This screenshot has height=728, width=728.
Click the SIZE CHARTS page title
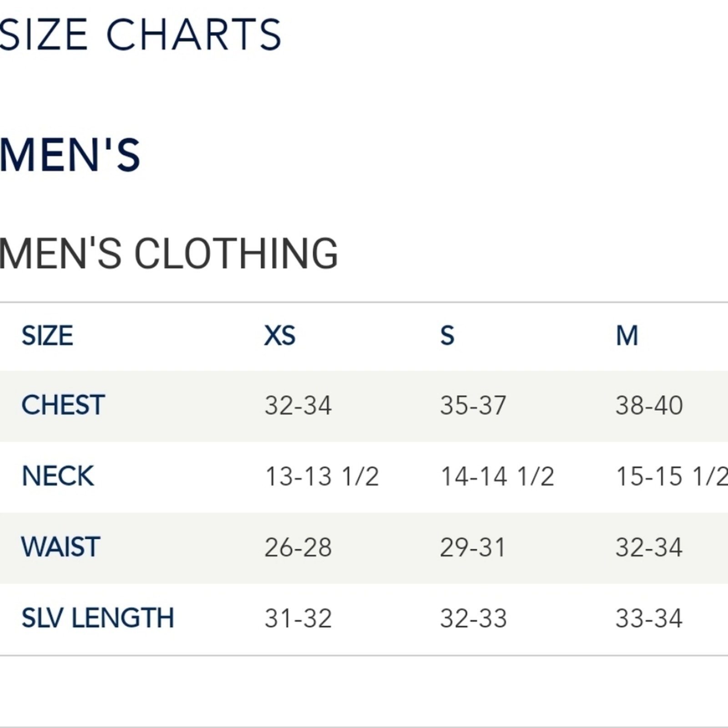(140, 35)
